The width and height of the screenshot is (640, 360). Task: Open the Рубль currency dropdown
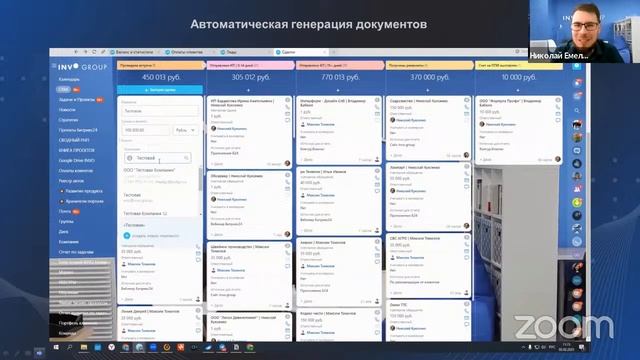tap(185, 130)
